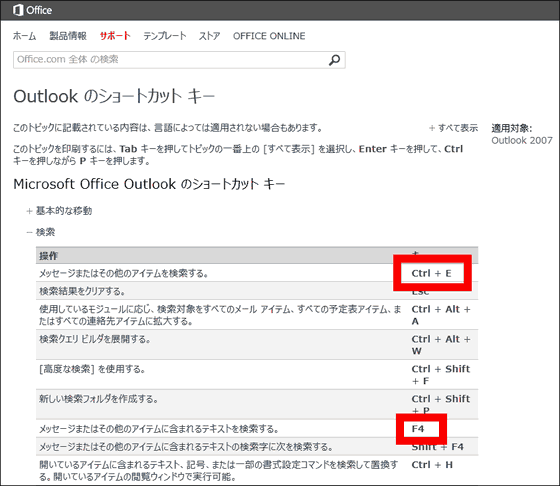Click the Ctrl + H shortcut cell
Image resolution: width=560 pixels, height=486 pixels.
pyautogui.click(x=432, y=465)
